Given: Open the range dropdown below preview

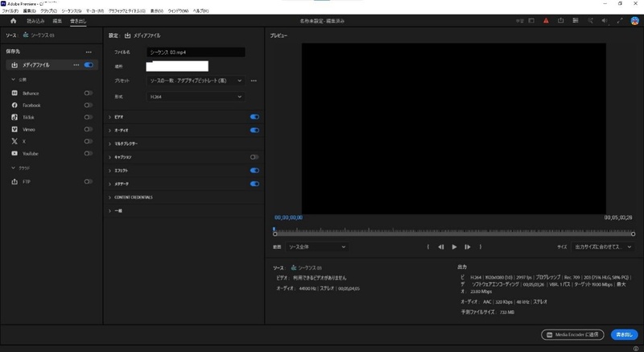Looking at the screenshot, I should point(317,246).
